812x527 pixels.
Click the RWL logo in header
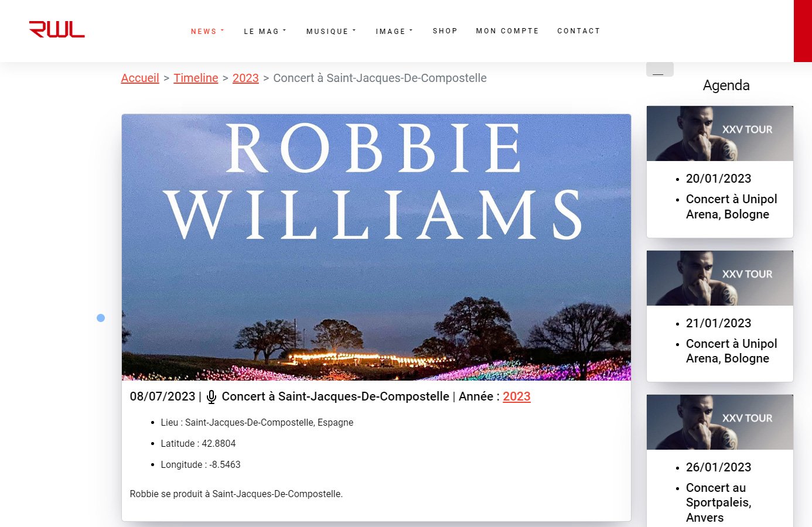[57, 29]
